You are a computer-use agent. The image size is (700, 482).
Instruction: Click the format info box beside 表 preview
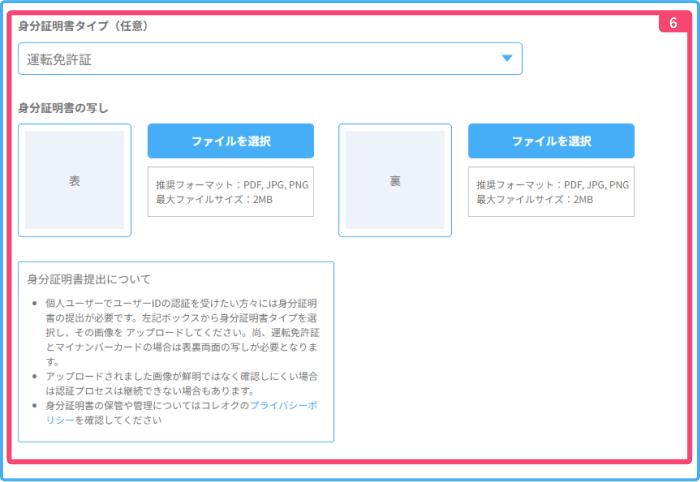(231, 192)
